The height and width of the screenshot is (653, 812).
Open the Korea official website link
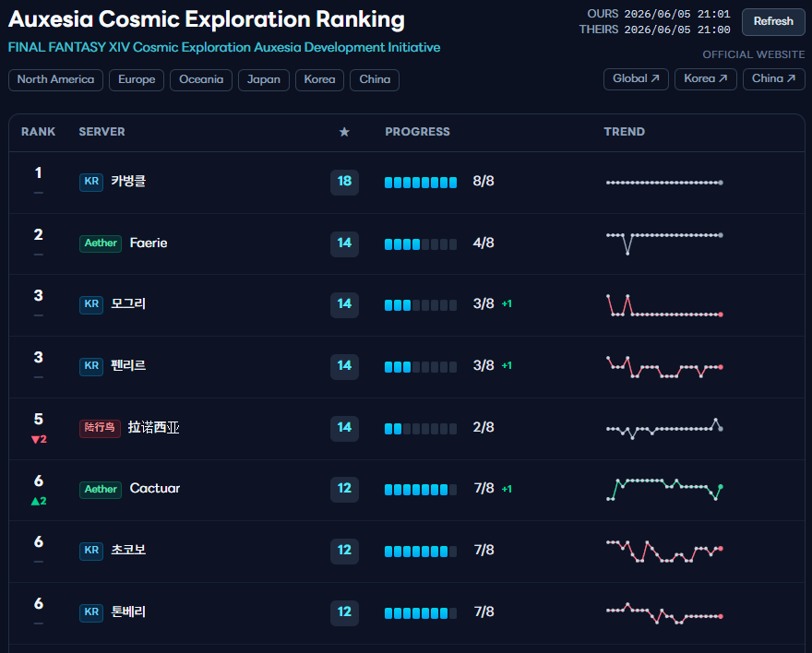coord(705,79)
